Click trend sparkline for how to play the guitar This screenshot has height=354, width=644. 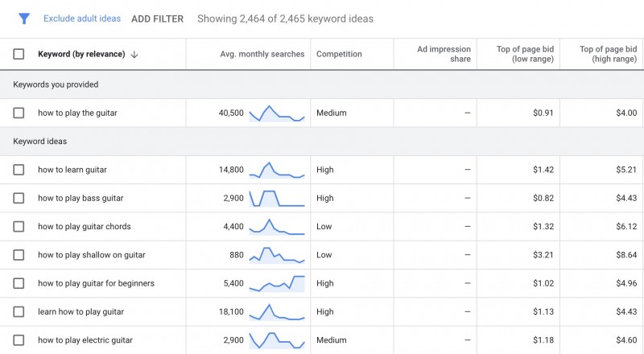(277, 113)
